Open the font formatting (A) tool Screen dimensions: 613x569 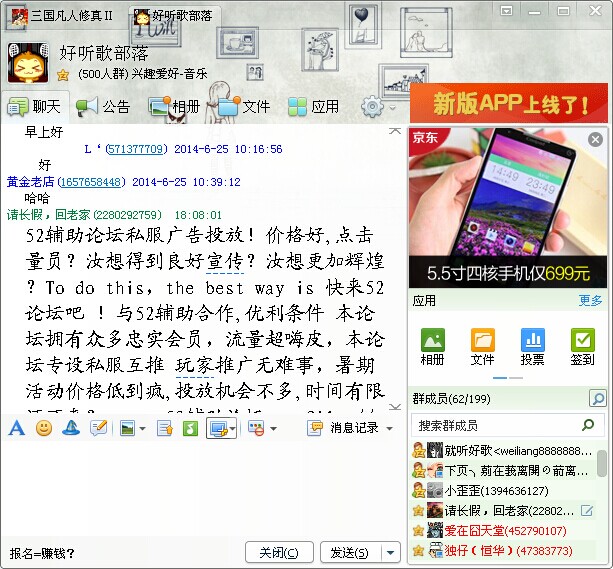coord(16,428)
